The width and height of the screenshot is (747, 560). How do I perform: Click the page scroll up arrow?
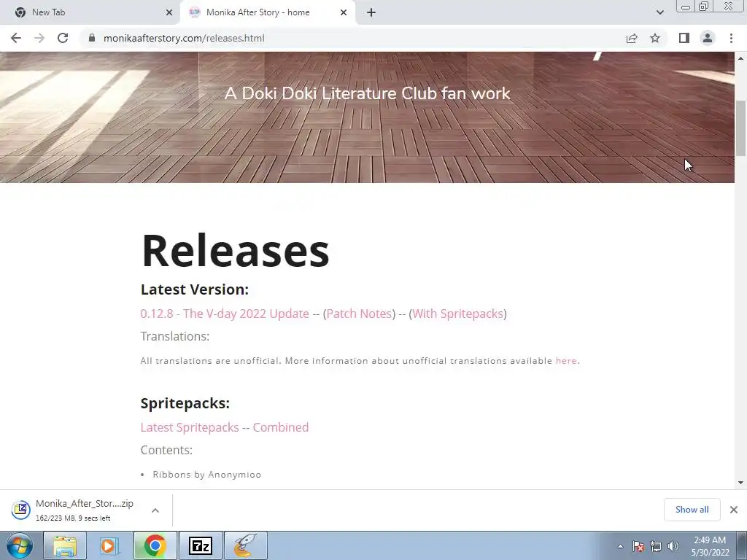[741, 58]
